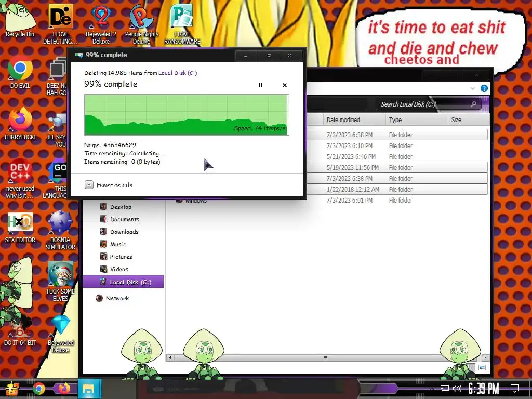Image resolution: width=532 pixels, height=399 pixels.
Task: Sort by Date modified column
Action: coord(354,120)
